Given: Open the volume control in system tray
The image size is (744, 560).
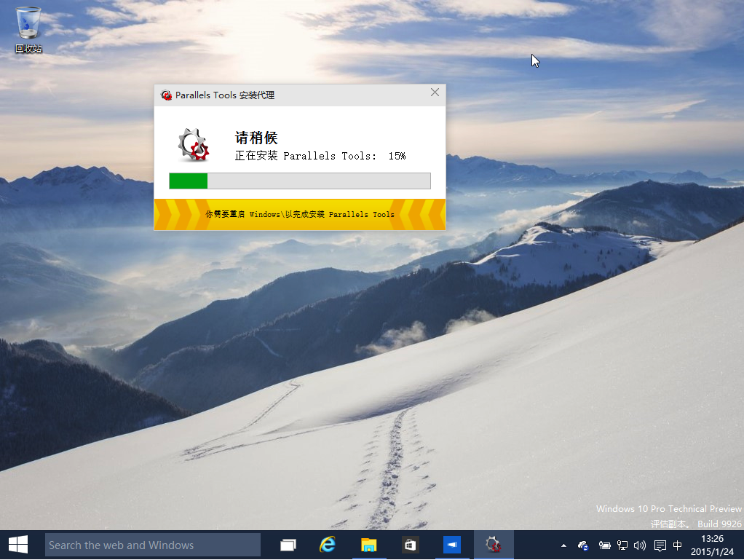Looking at the screenshot, I should 639,545.
